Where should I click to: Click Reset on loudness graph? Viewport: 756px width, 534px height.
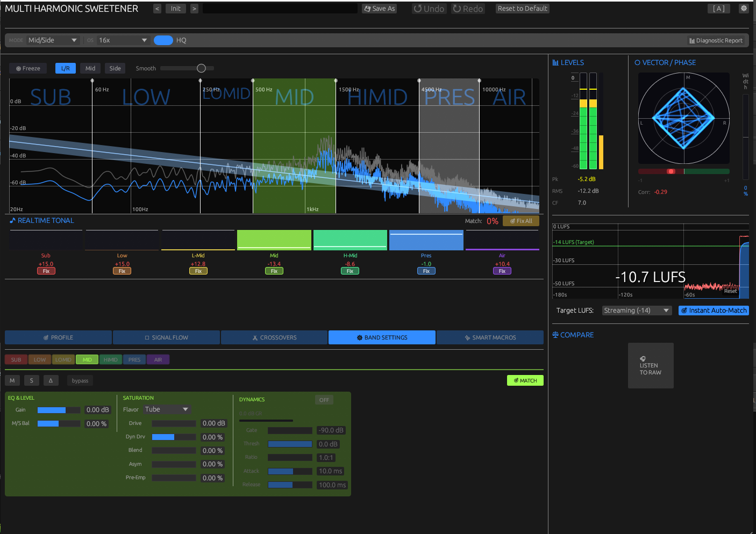[731, 291]
